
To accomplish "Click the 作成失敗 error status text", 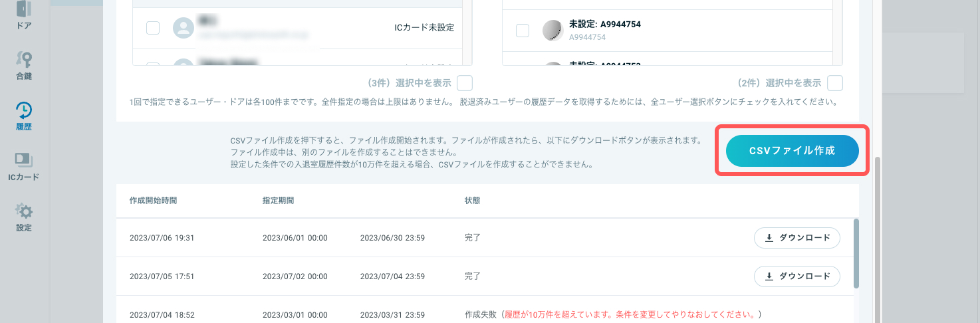I will click(613, 315).
